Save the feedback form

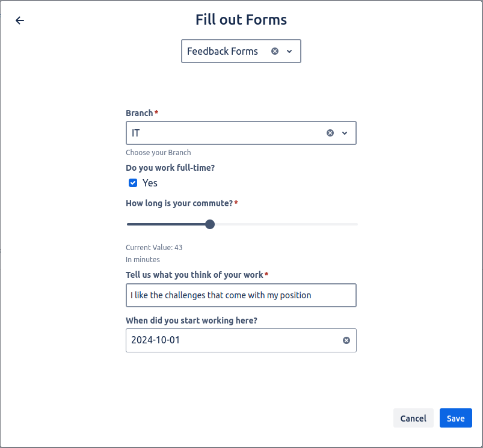pos(455,419)
